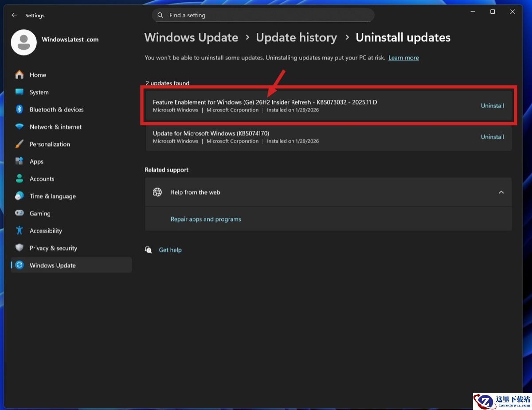Screen dimensions: 532x410
Task: Go to Windows Update breadcrumb
Action: pos(191,38)
